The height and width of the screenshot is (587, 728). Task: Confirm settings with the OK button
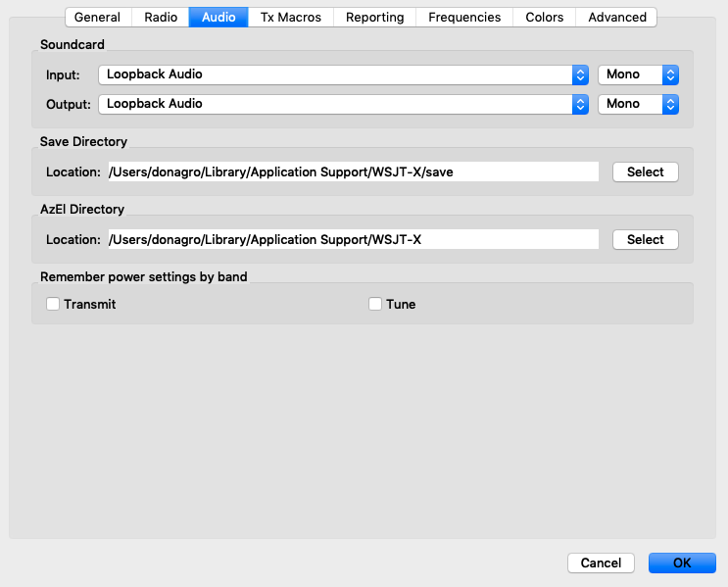(682, 563)
